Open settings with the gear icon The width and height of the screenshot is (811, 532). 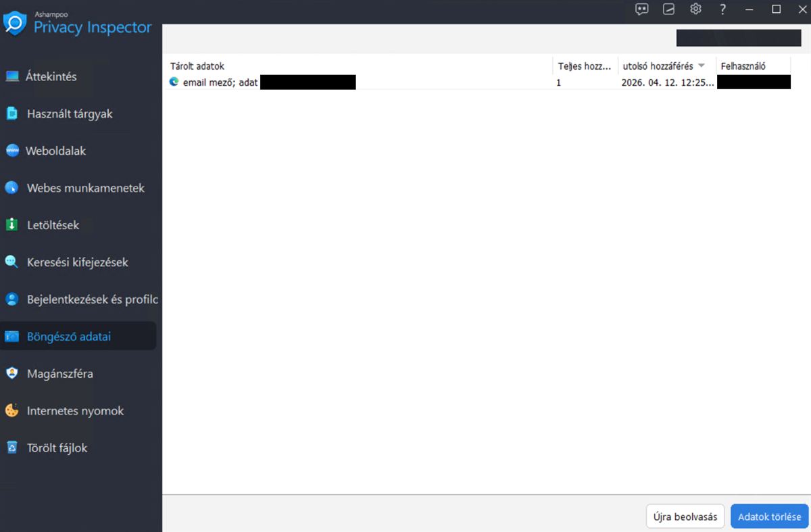click(695, 9)
